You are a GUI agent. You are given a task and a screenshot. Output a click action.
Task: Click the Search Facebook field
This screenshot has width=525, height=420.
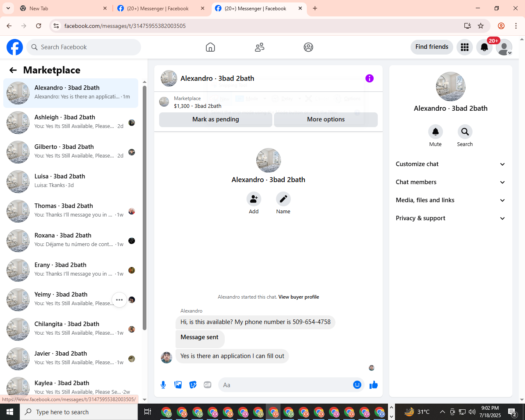click(84, 47)
